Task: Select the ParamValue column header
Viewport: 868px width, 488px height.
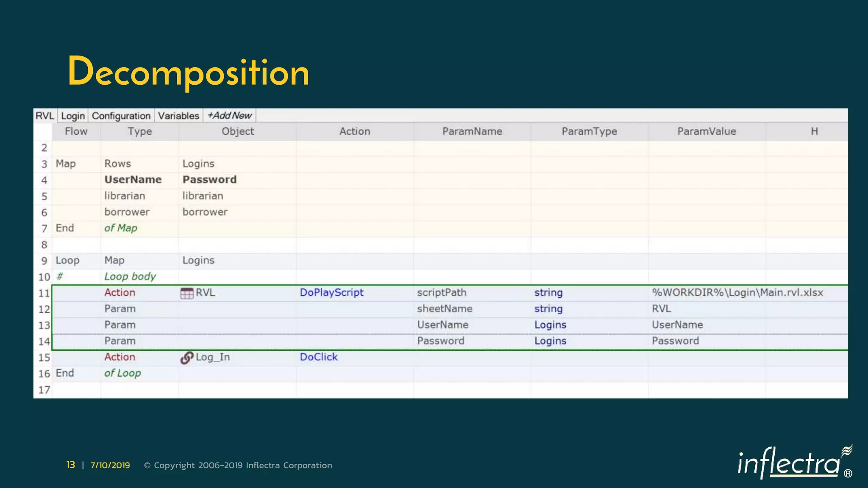Action: point(706,131)
